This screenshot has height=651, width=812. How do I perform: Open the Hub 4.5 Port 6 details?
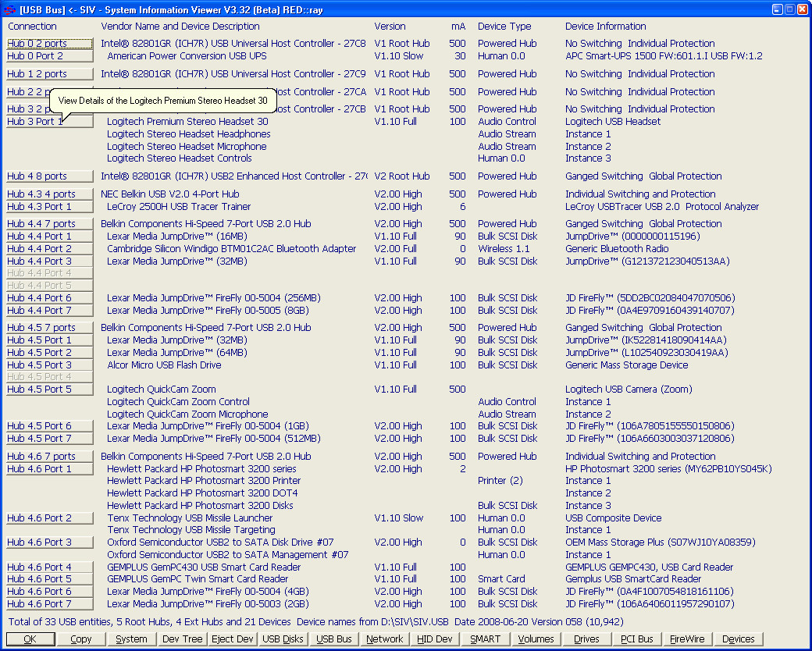pos(50,425)
